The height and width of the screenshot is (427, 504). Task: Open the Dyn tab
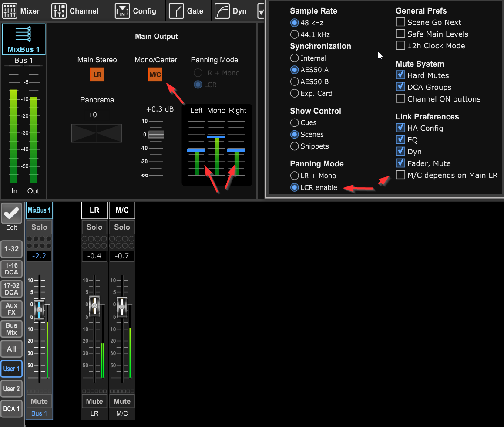(231, 11)
